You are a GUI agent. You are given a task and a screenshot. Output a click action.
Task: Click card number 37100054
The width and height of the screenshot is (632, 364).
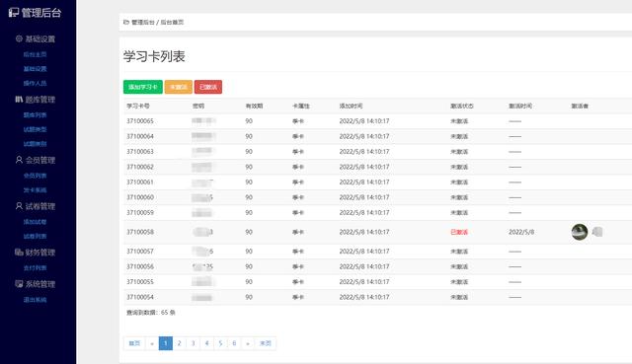point(140,297)
